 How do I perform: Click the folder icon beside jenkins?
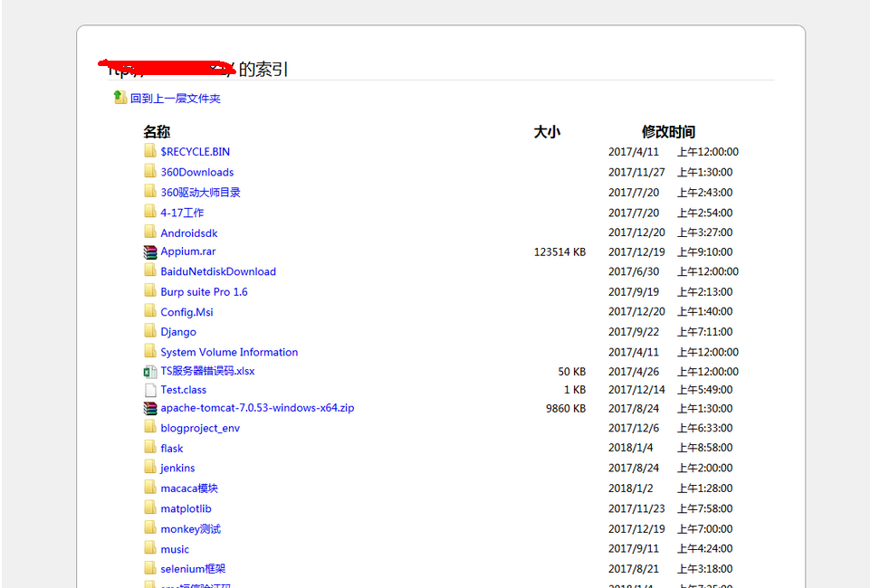pos(149,467)
